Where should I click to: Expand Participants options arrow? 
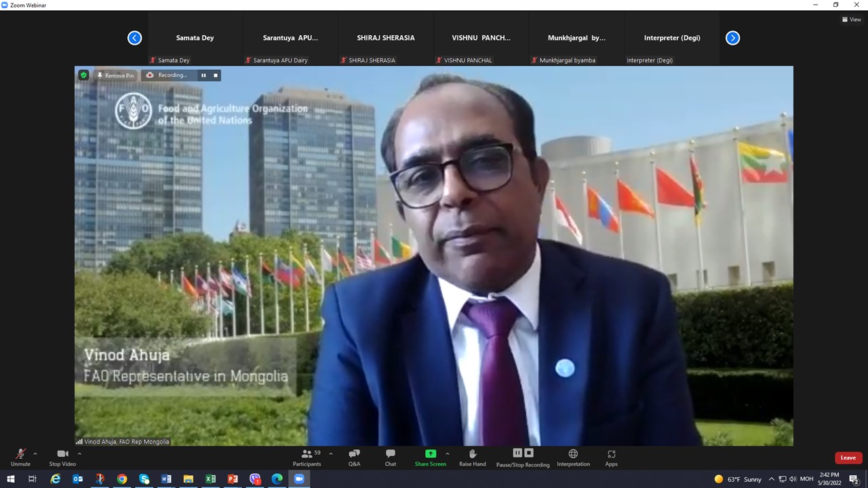click(x=331, y=453)
